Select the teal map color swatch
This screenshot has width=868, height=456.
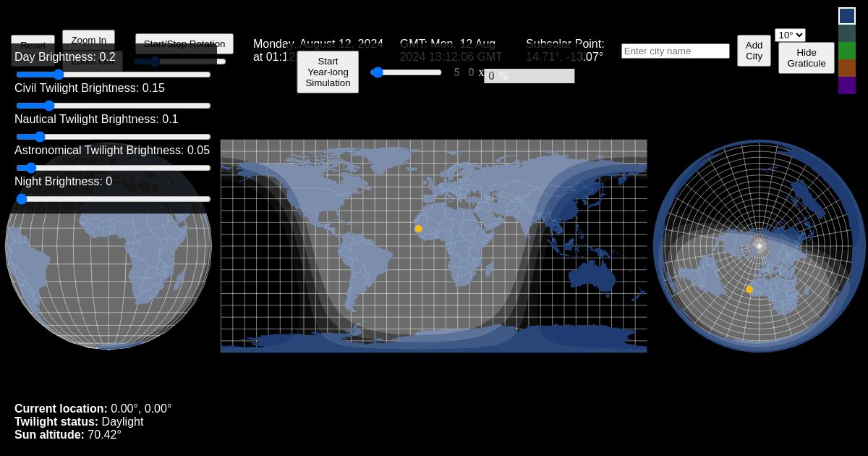[x=847, y=33]
